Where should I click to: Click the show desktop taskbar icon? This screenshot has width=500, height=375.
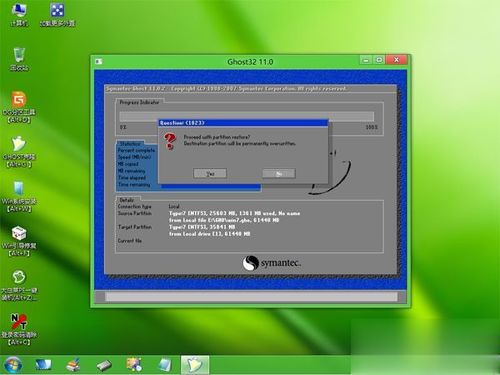tap(43, 365)
